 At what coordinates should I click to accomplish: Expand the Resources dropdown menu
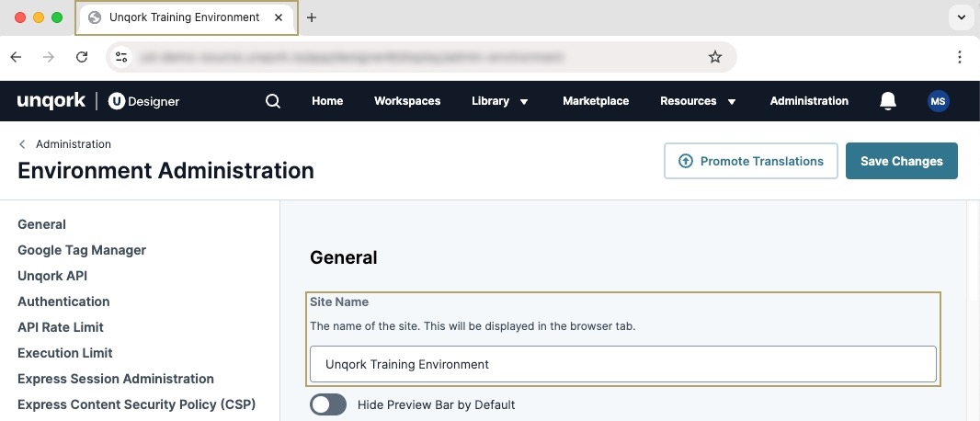click(x=698, y=100)
